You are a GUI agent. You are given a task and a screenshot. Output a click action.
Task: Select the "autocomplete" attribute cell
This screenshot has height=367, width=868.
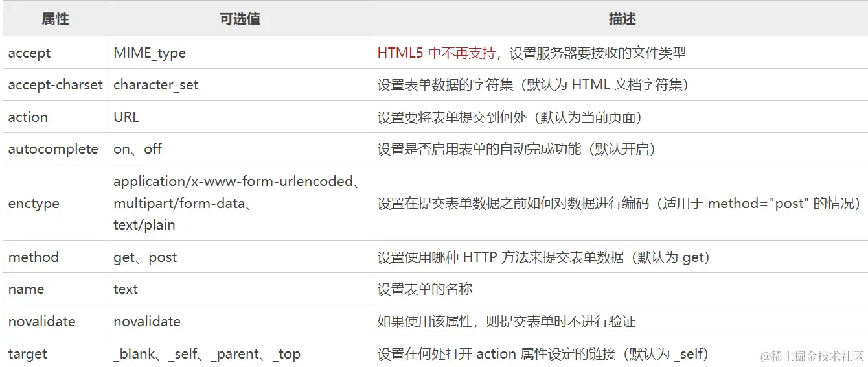tap(53, 149)
